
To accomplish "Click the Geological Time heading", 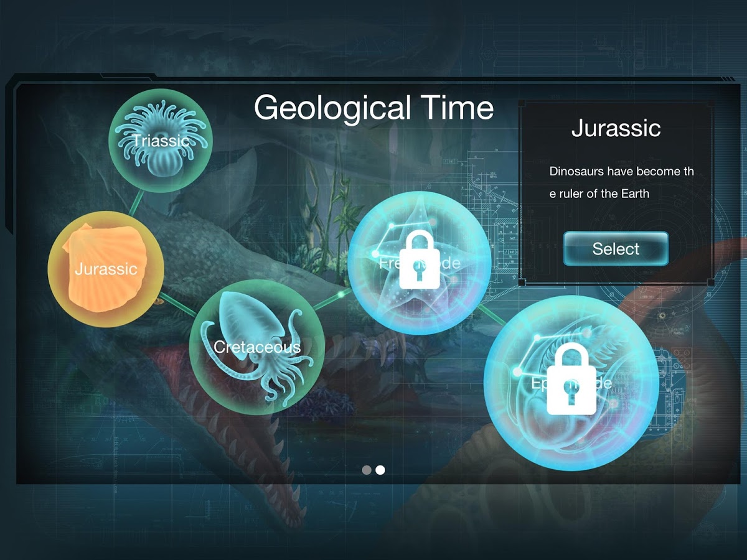I will pyautogui.click(x=374, y=107).
